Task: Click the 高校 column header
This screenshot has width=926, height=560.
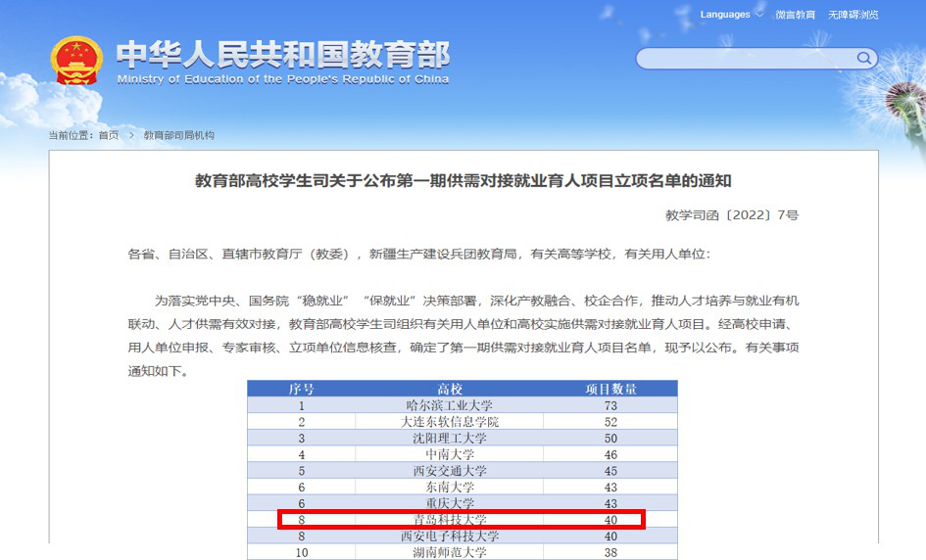Action: (x=450, y=389)
